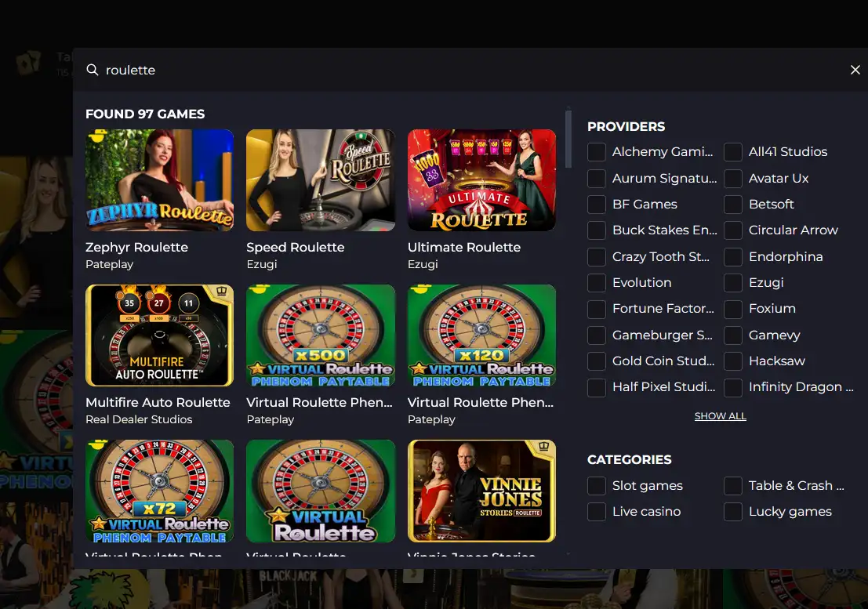Click Ezugi label under Ultimate Roulette

coord(423,264)
